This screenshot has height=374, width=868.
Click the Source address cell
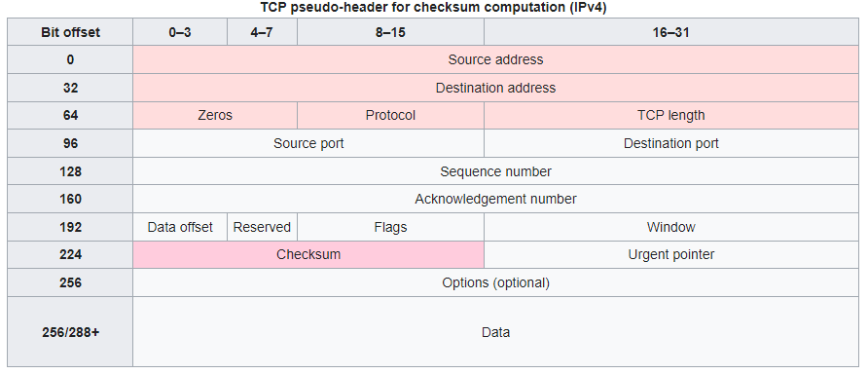pyautogui.click(x=495, y=59)
